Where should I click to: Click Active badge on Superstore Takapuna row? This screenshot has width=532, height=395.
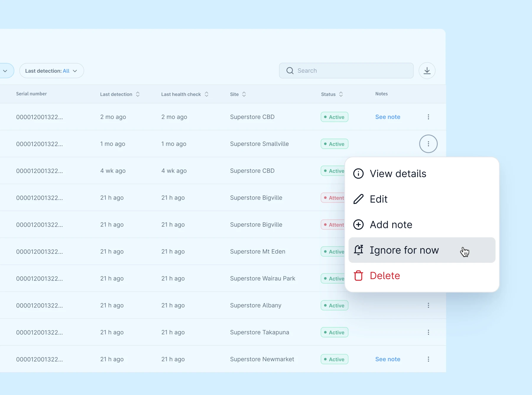coord(335,332)
